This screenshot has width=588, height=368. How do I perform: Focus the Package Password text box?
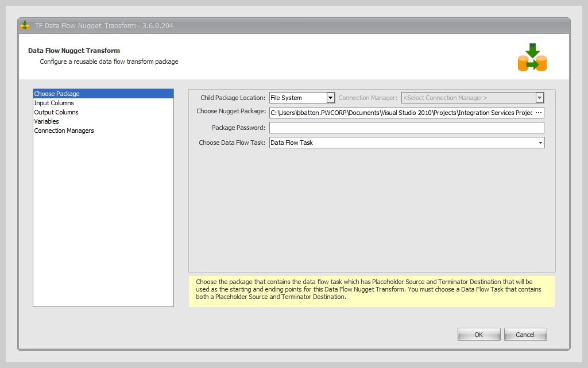(x=406, y=128)
